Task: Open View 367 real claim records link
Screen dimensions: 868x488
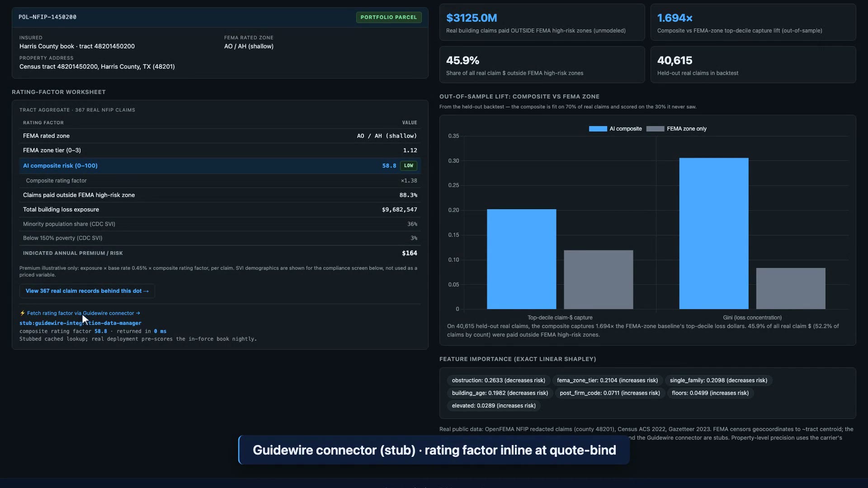Action: pyautogui.click(x=87, y=291)
